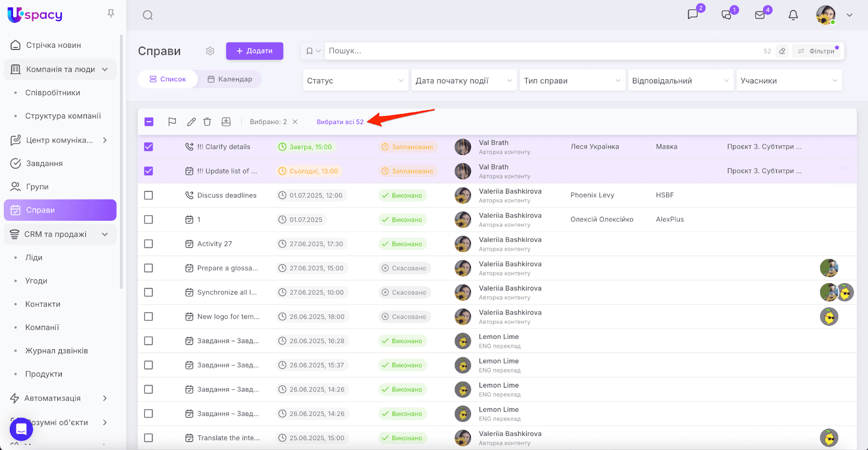868x450 pixels.
Task: Open the notifications bell icon
Action: click(793, 15)
